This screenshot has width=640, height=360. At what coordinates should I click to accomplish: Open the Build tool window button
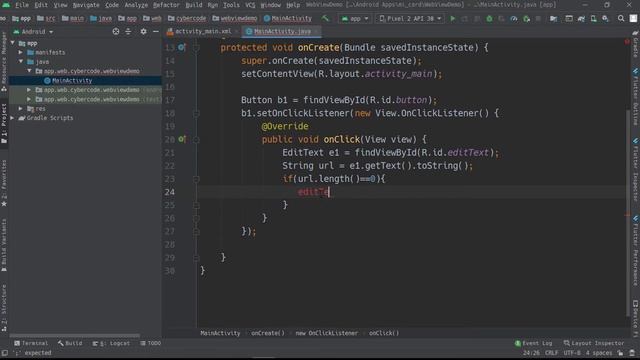[70, 343]
